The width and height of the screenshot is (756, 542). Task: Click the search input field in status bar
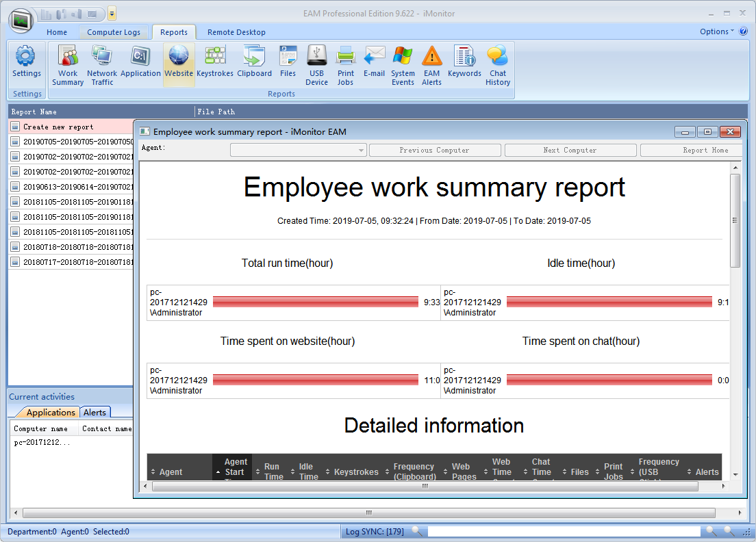coord(564,532)
